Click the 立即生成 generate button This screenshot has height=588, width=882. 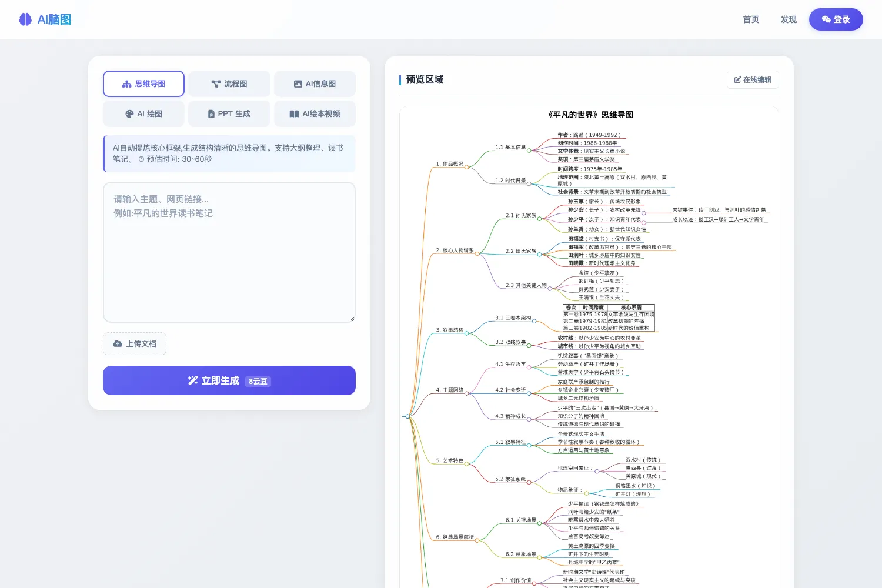229,380
